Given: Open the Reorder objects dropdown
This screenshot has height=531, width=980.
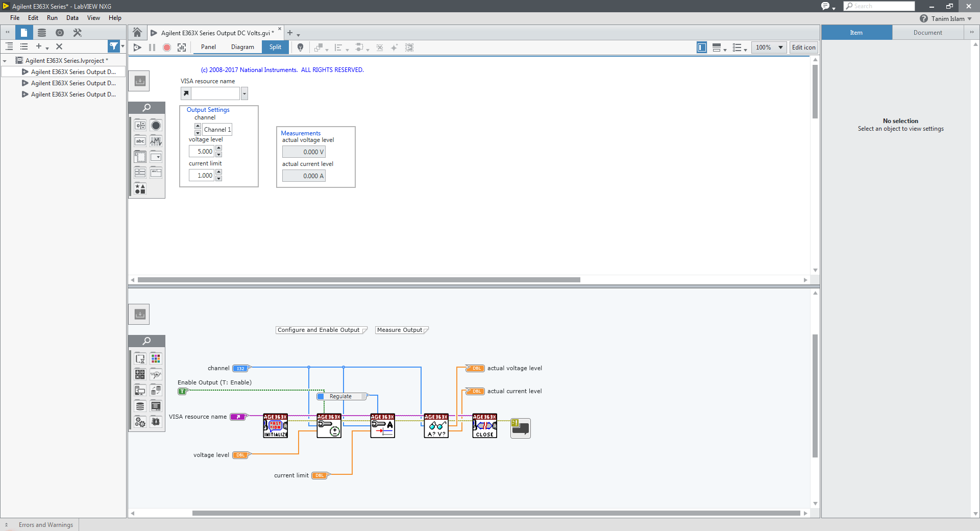Looking at the screenshot, I should click(x=321, y=47).
